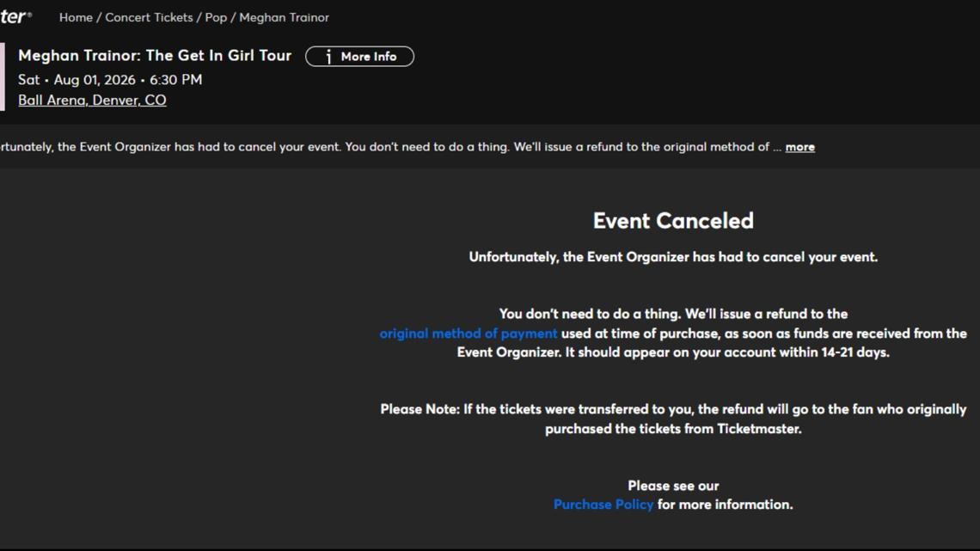Click the 'Please Note' transferred tickets paragraph
The height and width of the screenshot is (551, 980).
pyautogui.click(x=673, y=419)
